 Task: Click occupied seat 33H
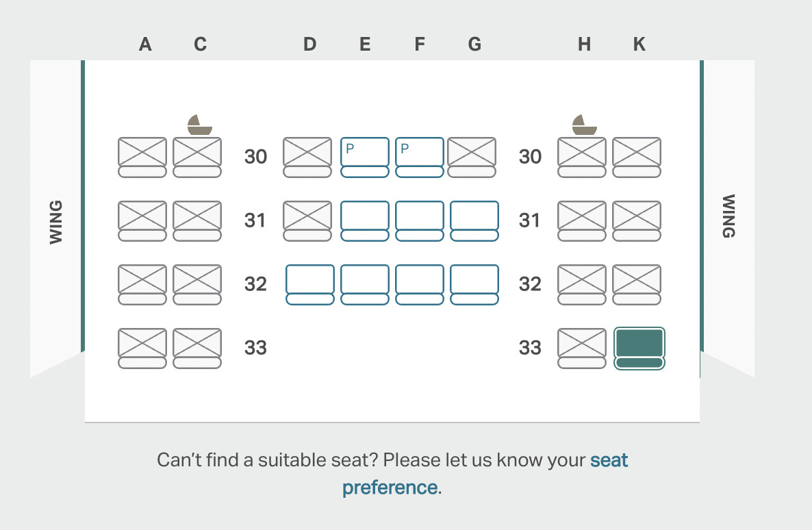click(582, 348)
